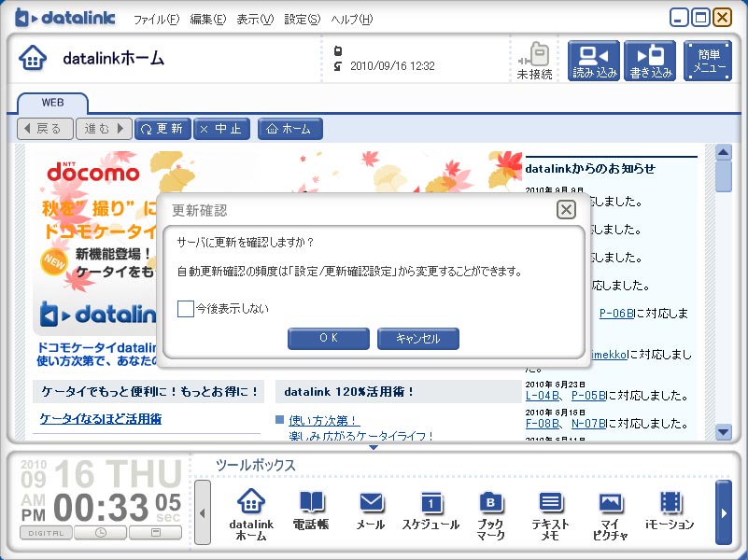The height and width of the screenshot is (560, 748).
Task: Open the F-08B model link
Action: tap(542, 423)
